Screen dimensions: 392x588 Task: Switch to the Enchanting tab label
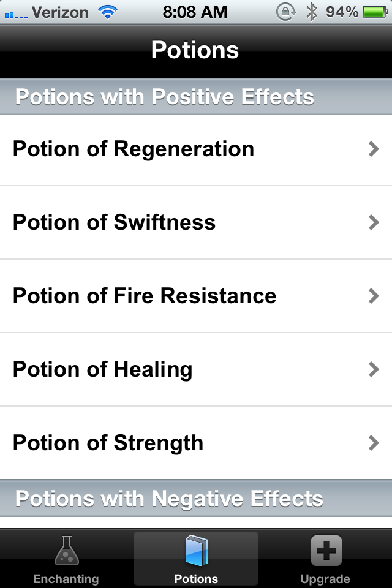(66, 579)
